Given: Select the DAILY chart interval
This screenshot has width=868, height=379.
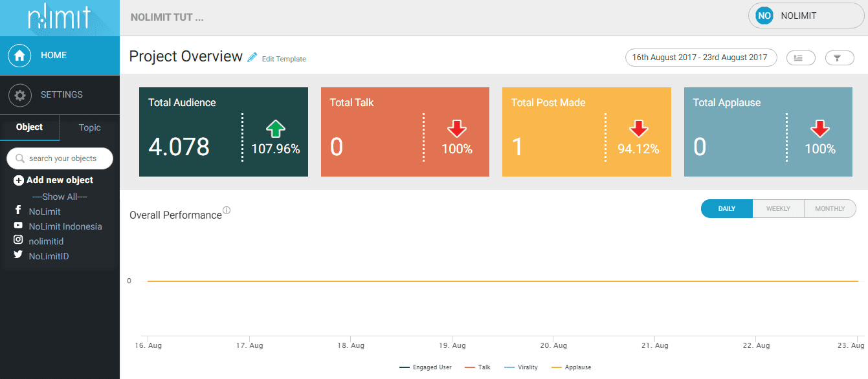Looking at the screenshot, I should pyautogui.click(x=727, y=209).
